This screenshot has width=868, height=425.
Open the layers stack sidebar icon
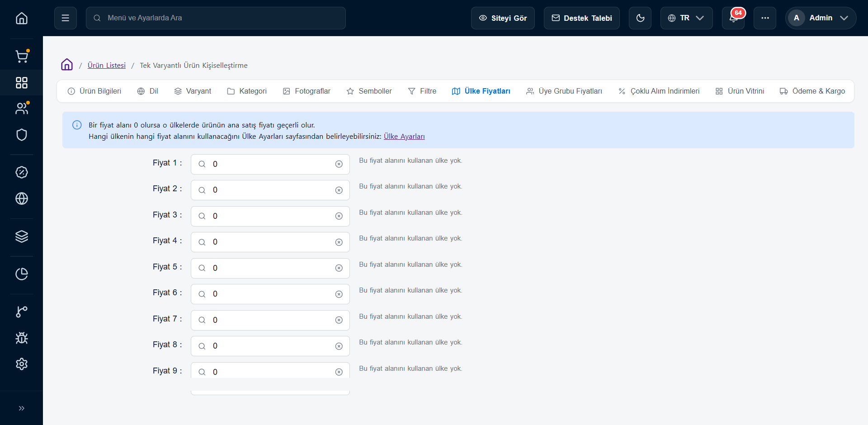[x=22, y=236]
